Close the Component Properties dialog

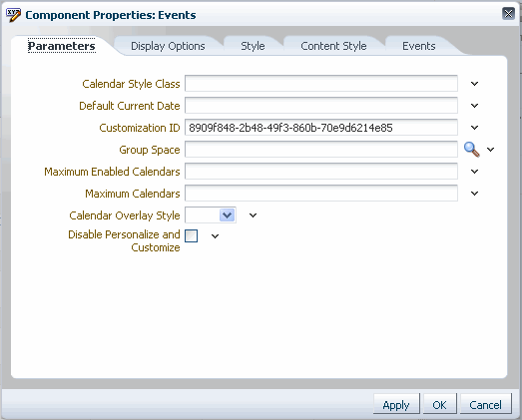[508, 14]
